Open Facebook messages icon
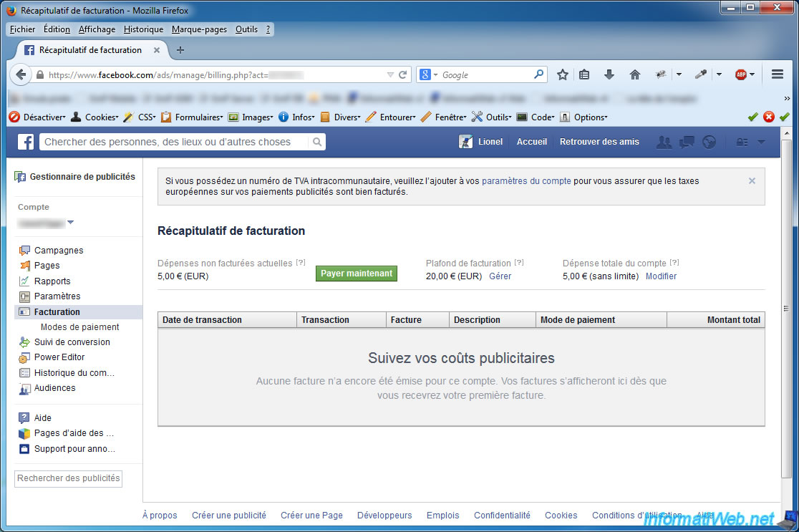Image resolution: width=799 pixels, height=532 pixels. (x=687, y=142)
